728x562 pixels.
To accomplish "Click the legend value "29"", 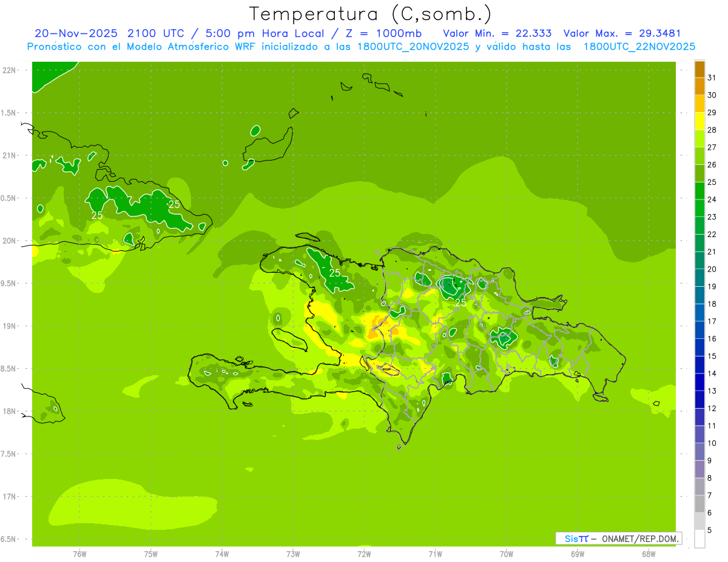I will click(x=712, y=113).
